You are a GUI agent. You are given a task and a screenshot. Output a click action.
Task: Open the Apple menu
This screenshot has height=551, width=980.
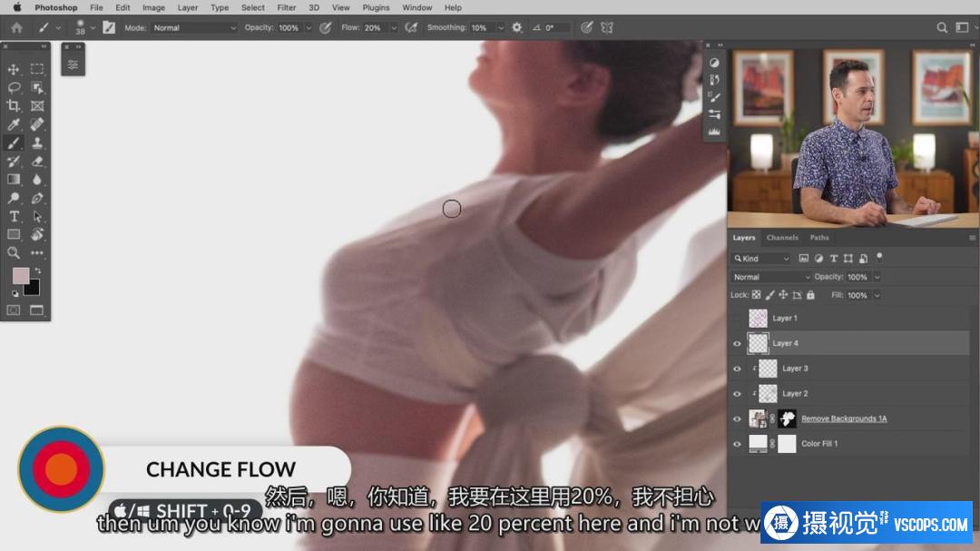(x=17, y=7)
